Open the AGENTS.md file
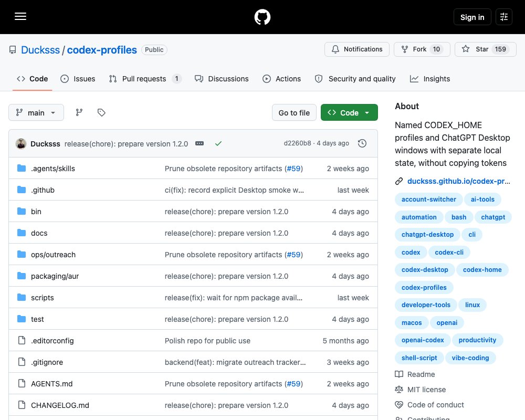This screenshot has width=525, height=420. click(x=51, y=384)
